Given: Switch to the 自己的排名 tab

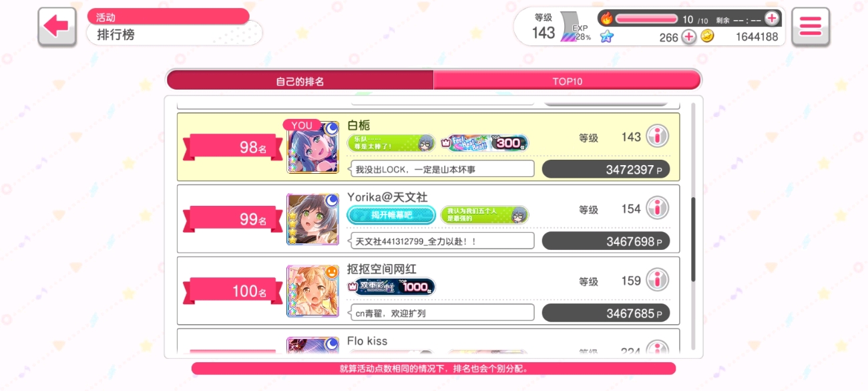Looking at the screenshot, I should click(300, 81).
